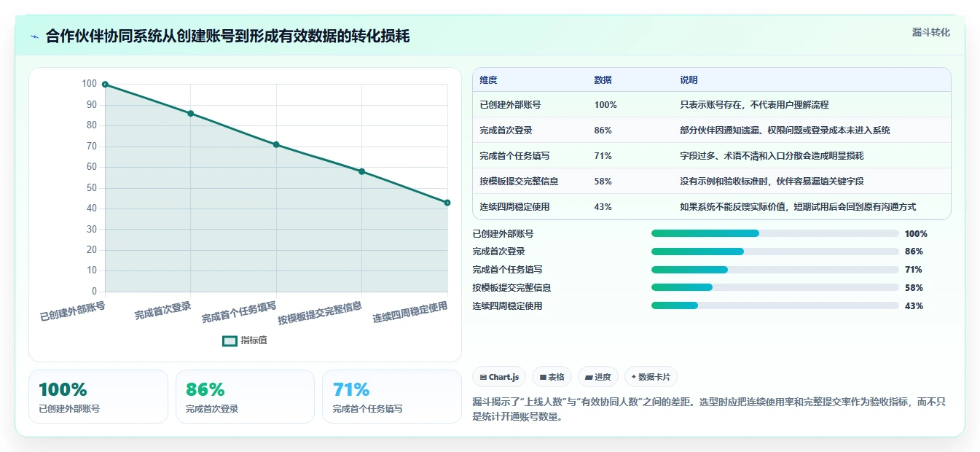This screenshot has width=980, height=452.
Task: Click description starting 如果系统不能反馈实际价值
Action: (798, 206)
